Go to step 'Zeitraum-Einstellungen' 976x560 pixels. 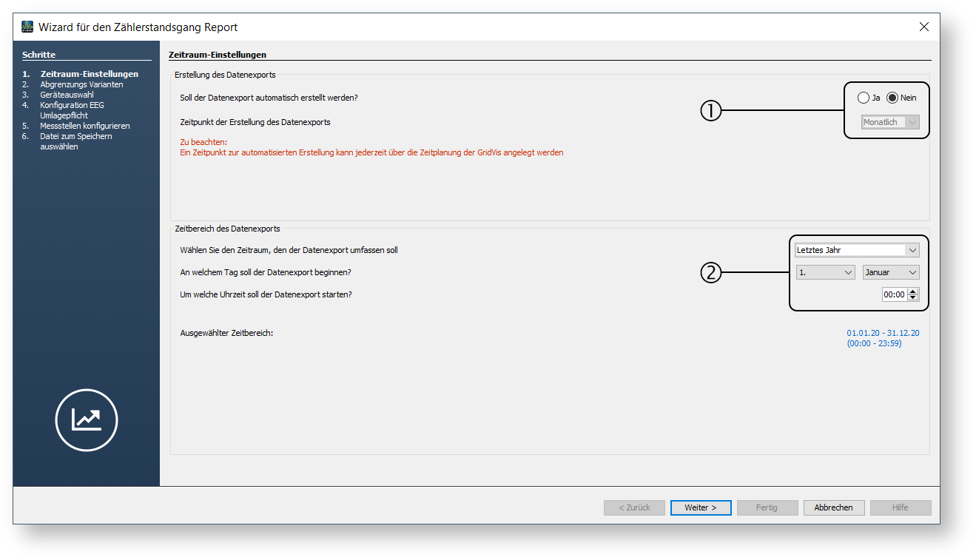click(x=89, y=74)
